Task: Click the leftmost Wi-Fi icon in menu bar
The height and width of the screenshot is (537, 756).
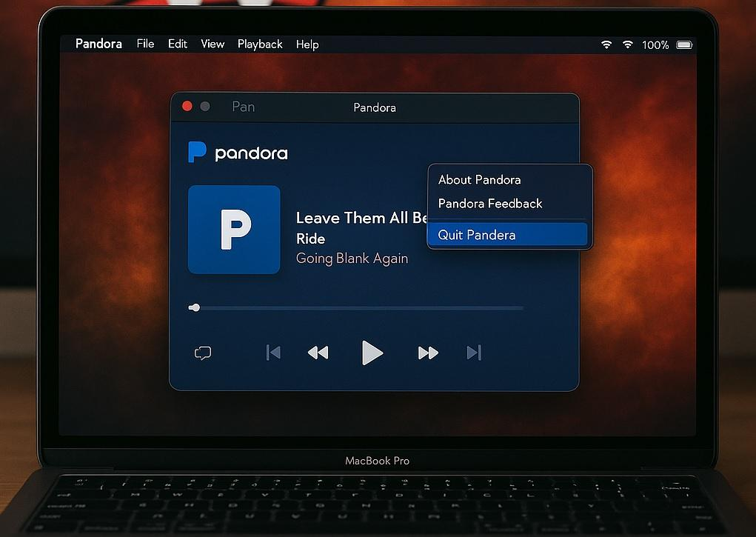Action: coord(606,44)
